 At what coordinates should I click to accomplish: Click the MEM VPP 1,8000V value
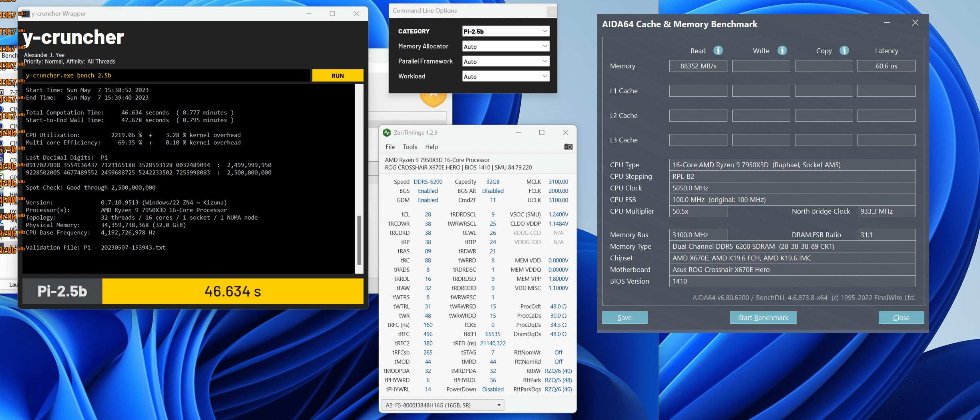pyautogui.click(x=558, y=279)
